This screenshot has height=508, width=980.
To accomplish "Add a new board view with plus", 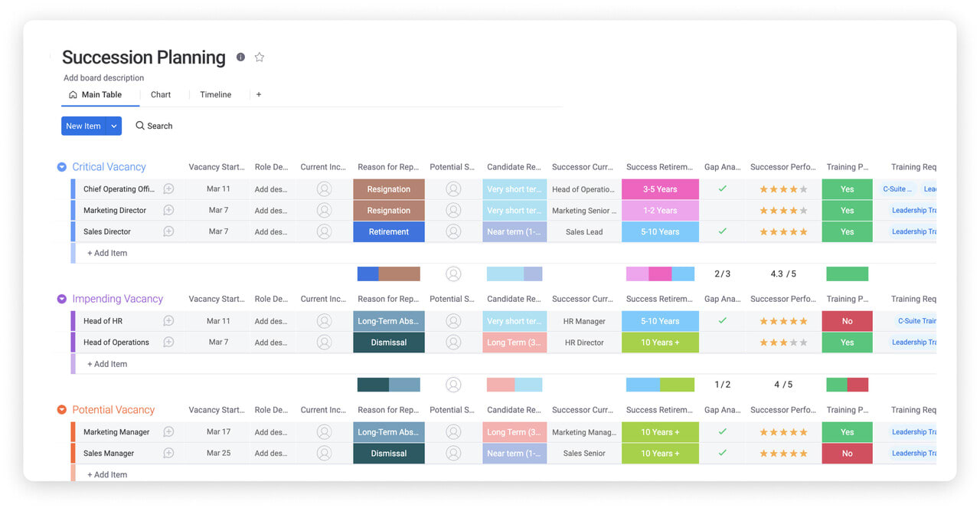I will [259, 95].
